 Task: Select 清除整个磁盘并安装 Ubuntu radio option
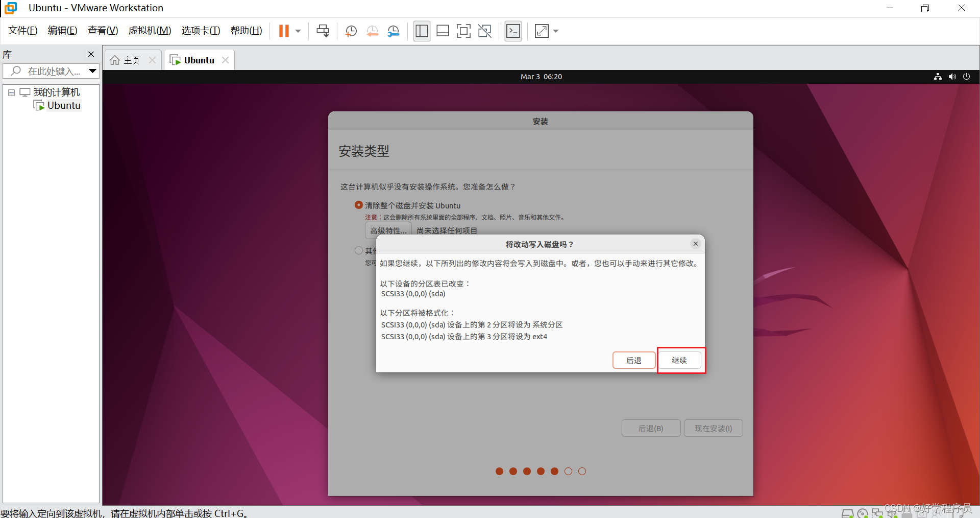click(x=359, y=205)
